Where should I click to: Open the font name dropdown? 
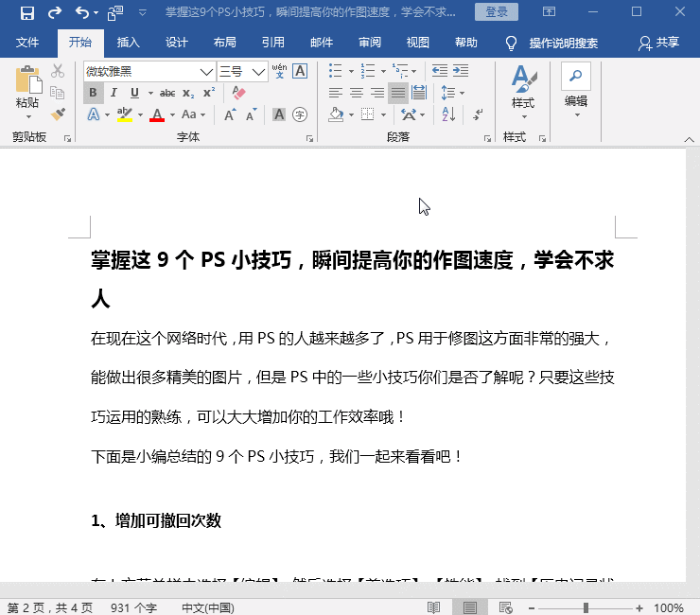[206, 72]
